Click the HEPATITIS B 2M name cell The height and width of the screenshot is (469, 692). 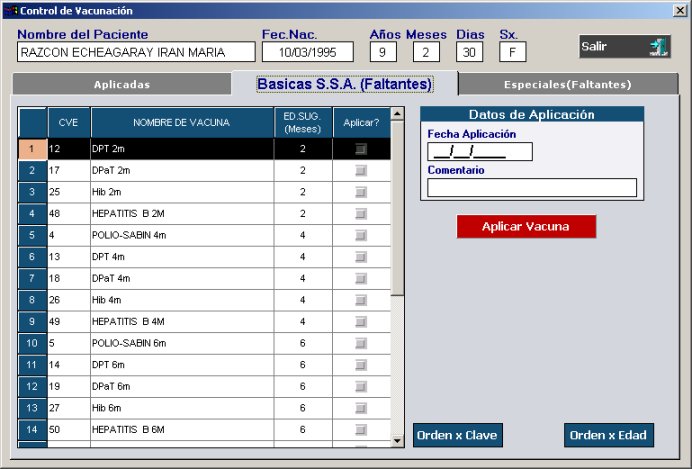[x=182, y=214]
